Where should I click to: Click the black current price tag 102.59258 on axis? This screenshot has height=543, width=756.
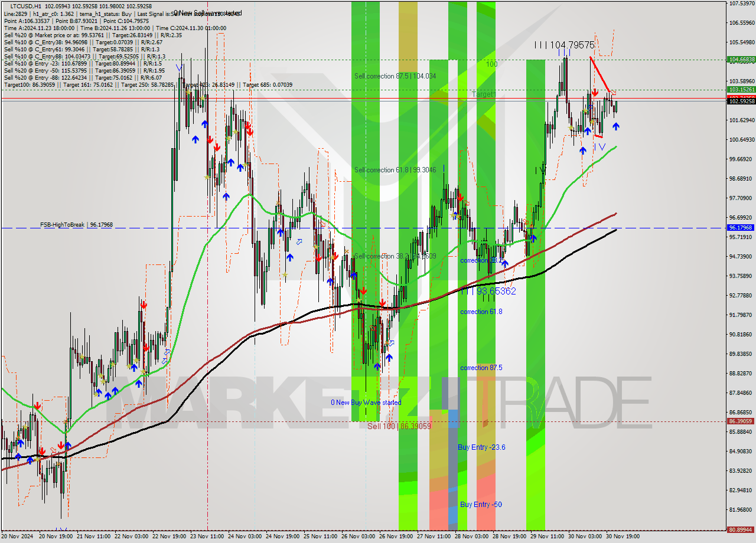pos(741,102)
